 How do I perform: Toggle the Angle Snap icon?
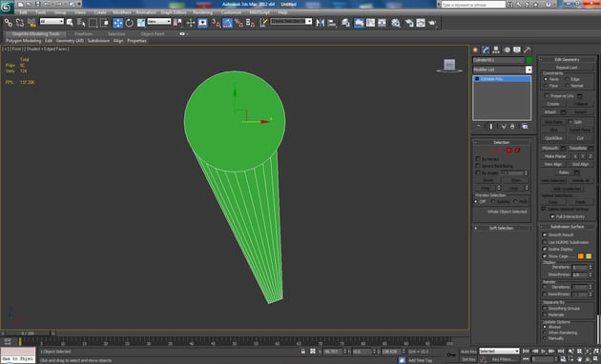227,23
